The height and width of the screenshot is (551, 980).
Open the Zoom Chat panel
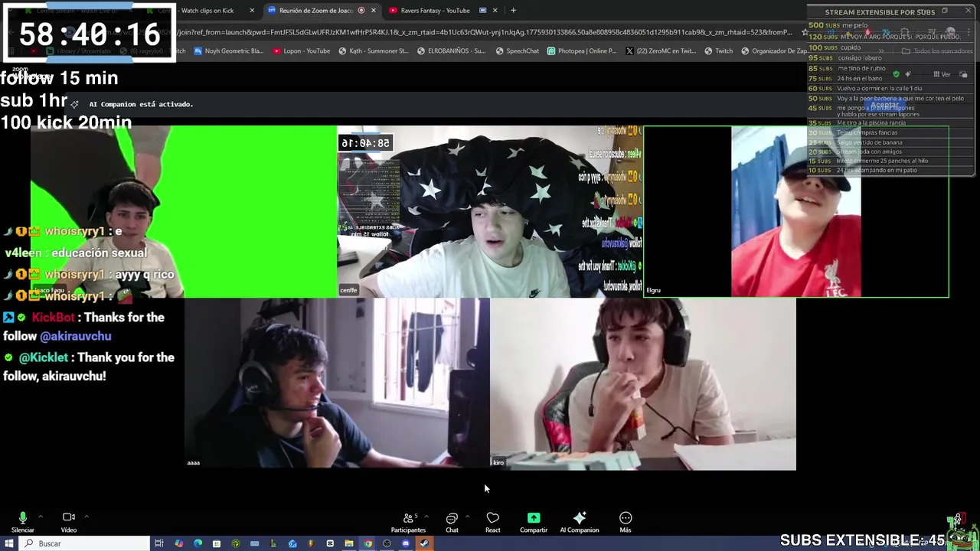(452, 523)
